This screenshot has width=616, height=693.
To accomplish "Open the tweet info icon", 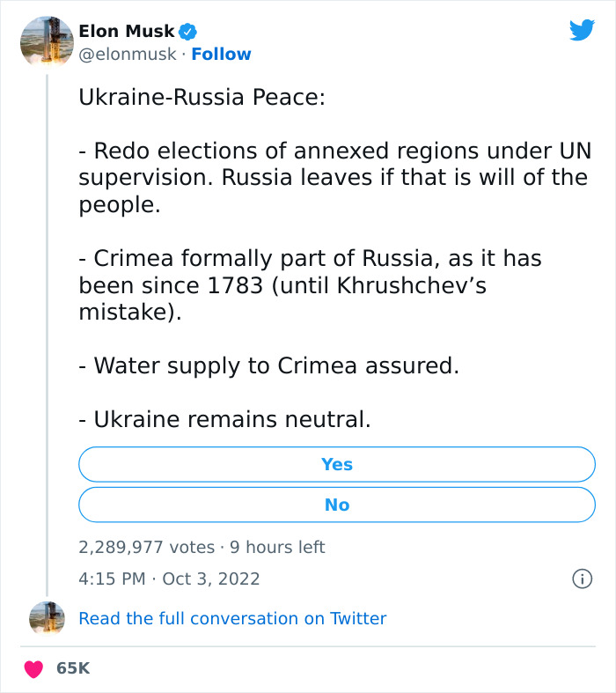I will 581,579.
